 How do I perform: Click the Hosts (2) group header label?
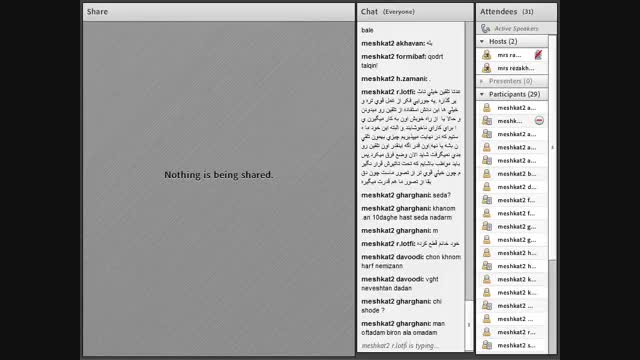[x=503, y=42]
